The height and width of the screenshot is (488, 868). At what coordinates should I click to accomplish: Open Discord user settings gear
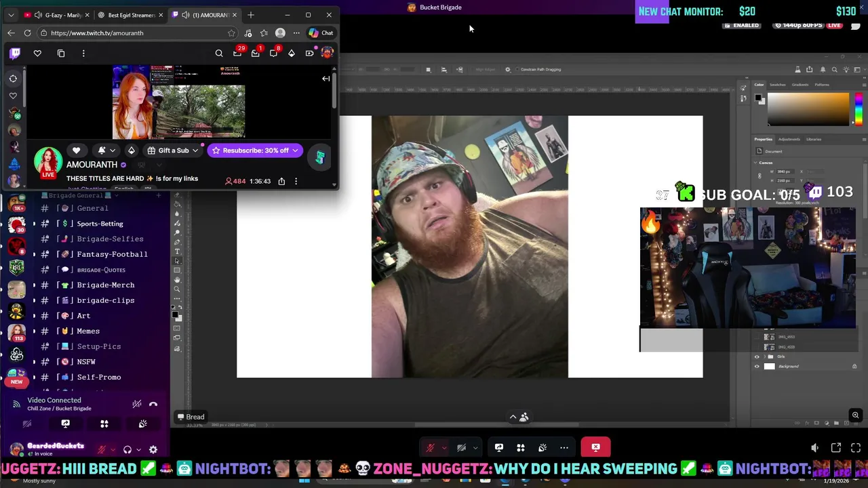click(x=153, y=449)
